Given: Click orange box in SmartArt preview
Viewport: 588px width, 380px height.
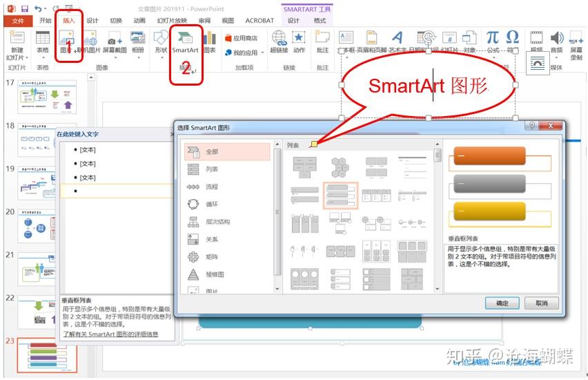Looking at the screenshot, I should tap(489, 156).
